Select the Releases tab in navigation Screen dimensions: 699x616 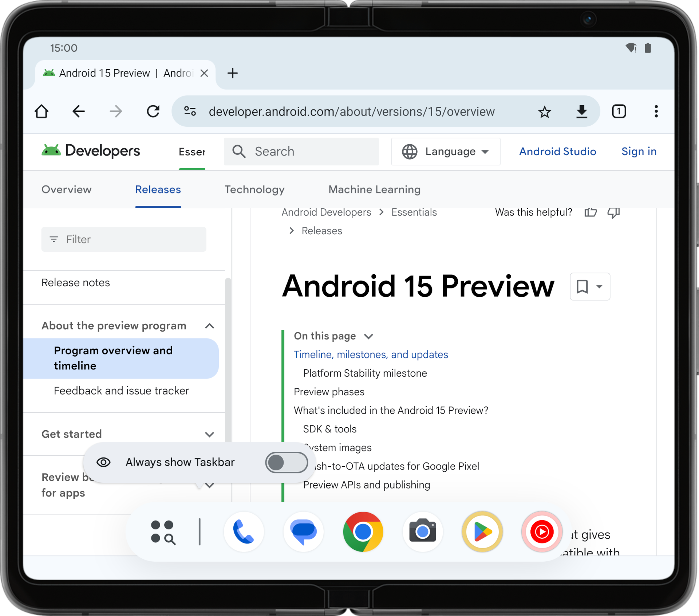pos(158,190)
